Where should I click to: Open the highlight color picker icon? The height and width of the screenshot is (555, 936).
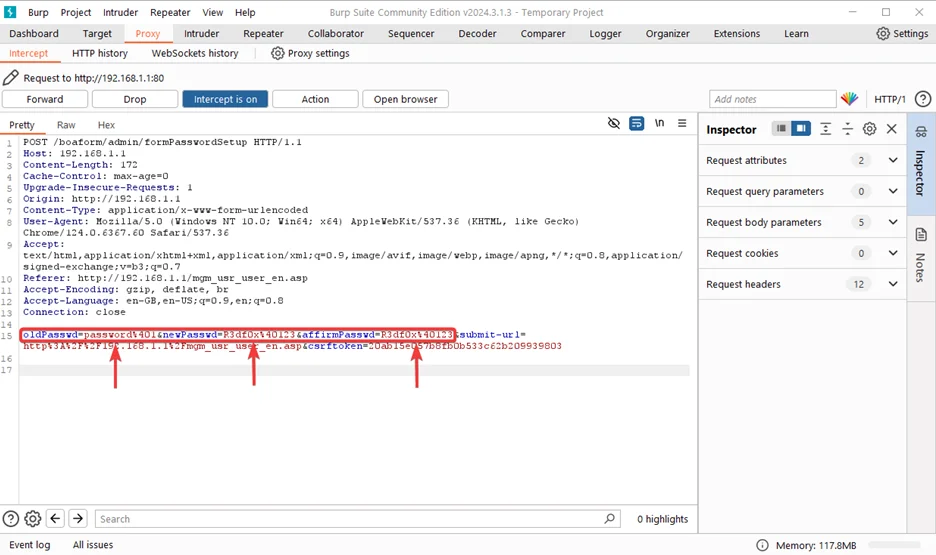pos(849,99)
